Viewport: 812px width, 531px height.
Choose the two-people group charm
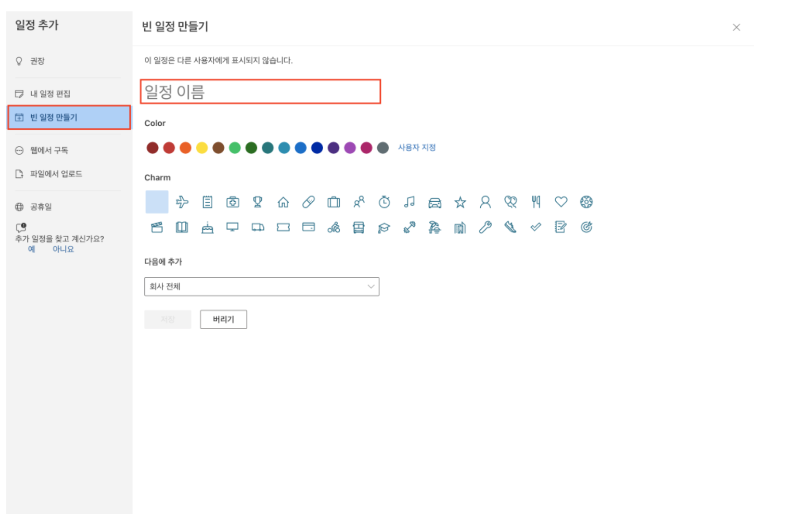click(x=359, y=202)
